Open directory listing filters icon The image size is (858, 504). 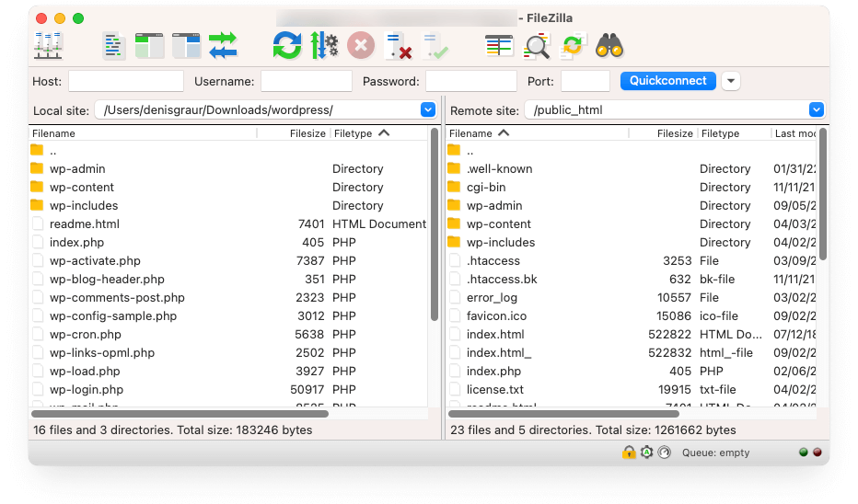[499, 46]
